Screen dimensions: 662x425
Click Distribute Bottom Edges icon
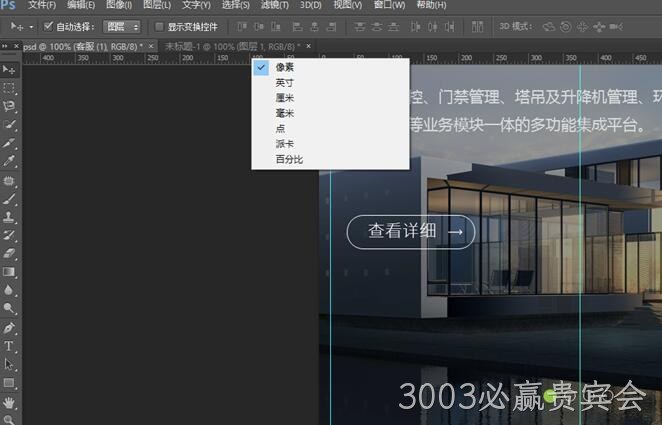(393, 27)
